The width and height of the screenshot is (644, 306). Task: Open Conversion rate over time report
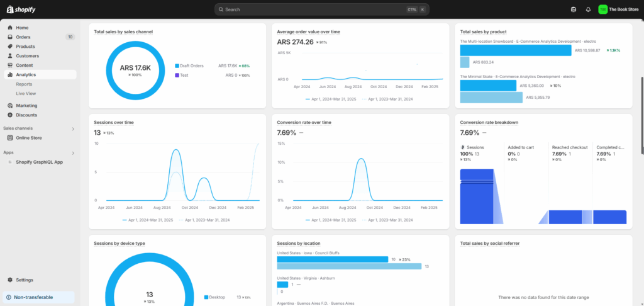[304, 123]
